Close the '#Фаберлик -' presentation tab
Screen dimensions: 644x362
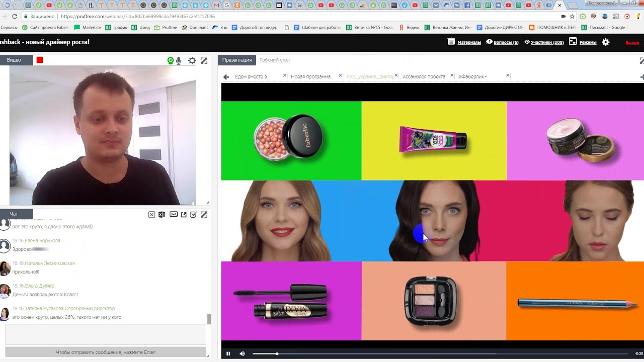coord(508,76)
